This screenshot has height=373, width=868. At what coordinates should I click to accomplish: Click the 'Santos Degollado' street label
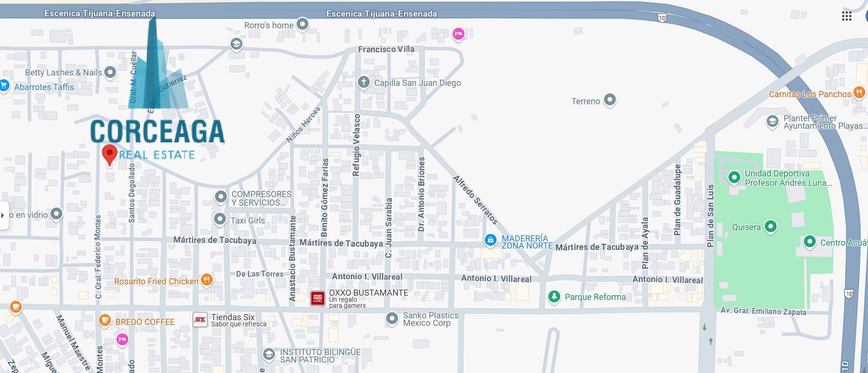[132, 193]
